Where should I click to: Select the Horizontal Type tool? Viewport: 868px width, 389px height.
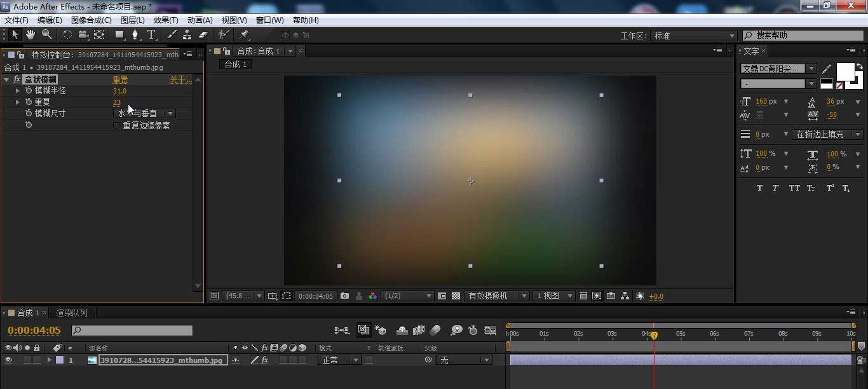click(151, 35)
